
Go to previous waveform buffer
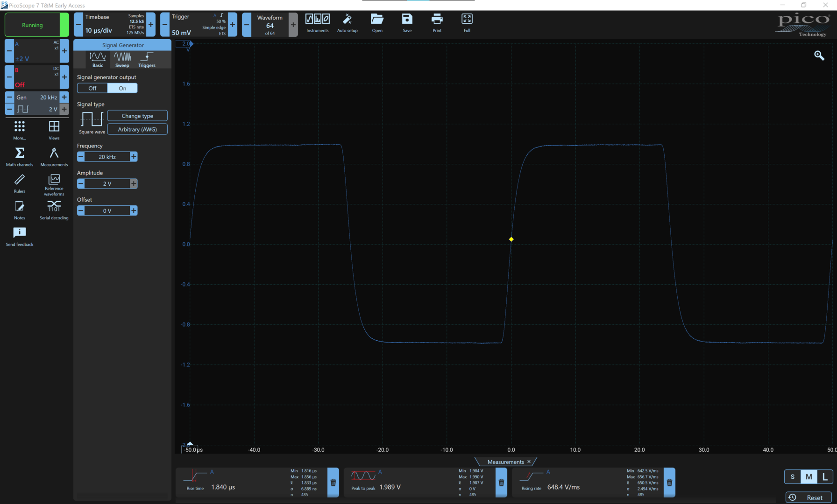(x=247, y=25)
